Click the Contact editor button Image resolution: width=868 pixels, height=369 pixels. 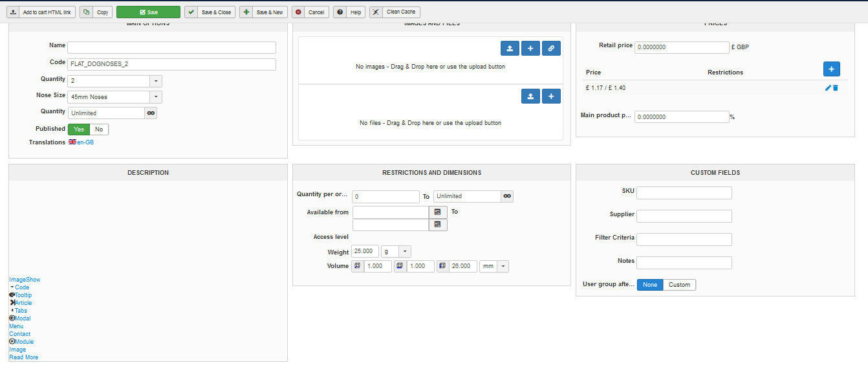[x=20, y=334]
